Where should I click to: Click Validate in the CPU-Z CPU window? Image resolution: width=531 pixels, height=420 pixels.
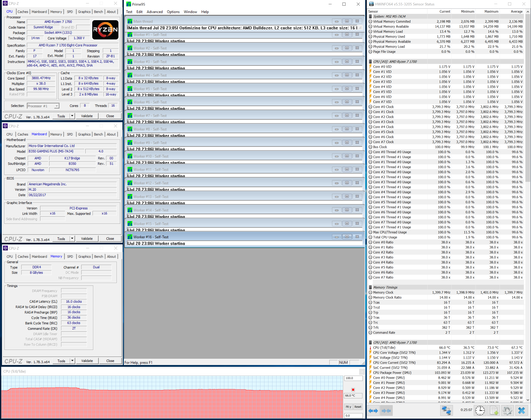[87, 116]
